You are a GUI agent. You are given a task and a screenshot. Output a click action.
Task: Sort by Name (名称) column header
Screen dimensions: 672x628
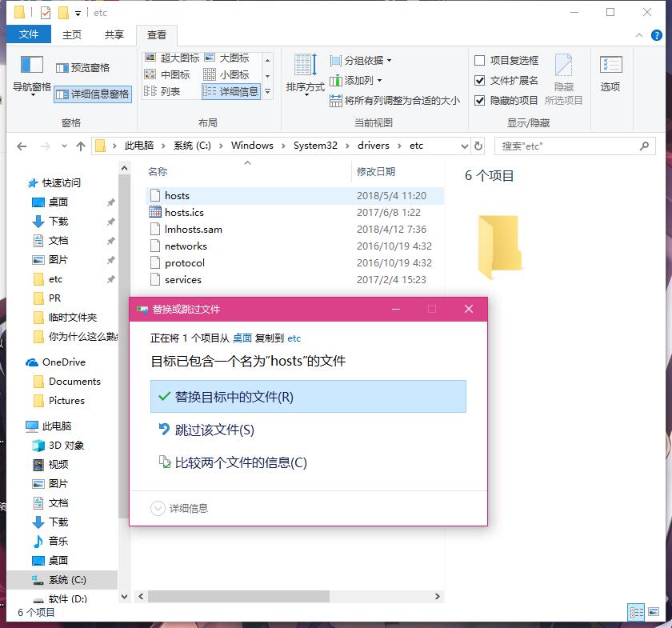point(247,171)
